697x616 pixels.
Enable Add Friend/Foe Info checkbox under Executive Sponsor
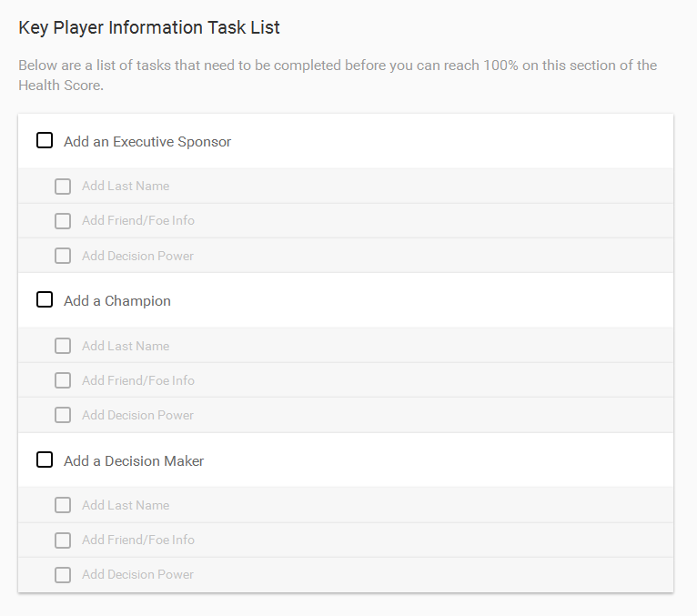point(63,221)
